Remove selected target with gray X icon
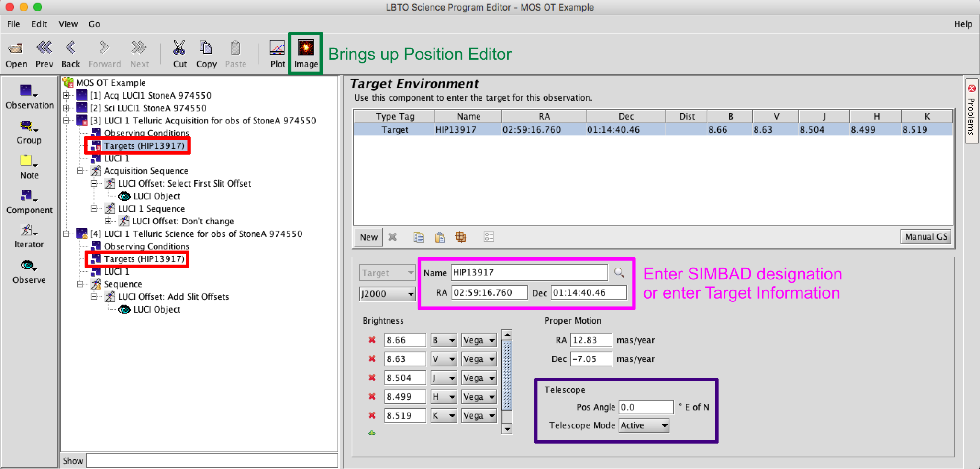Screen dimensions: 980x469 point(393,237)
